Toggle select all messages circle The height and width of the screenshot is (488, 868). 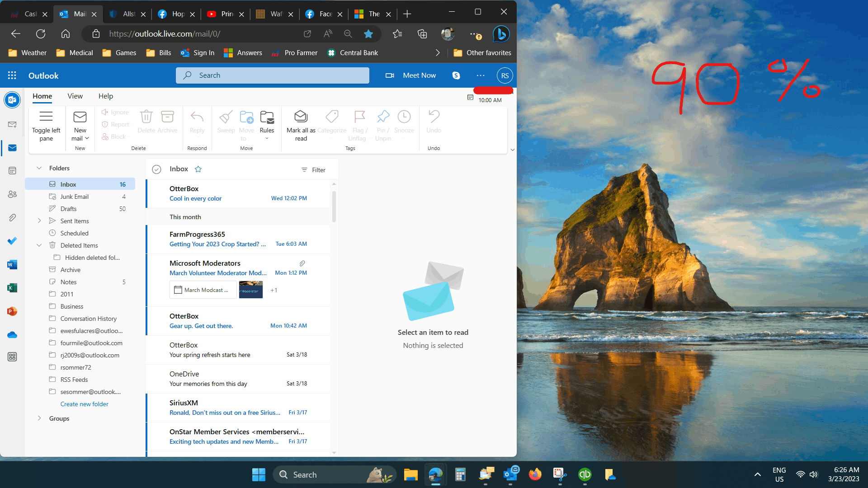[156, 169]
